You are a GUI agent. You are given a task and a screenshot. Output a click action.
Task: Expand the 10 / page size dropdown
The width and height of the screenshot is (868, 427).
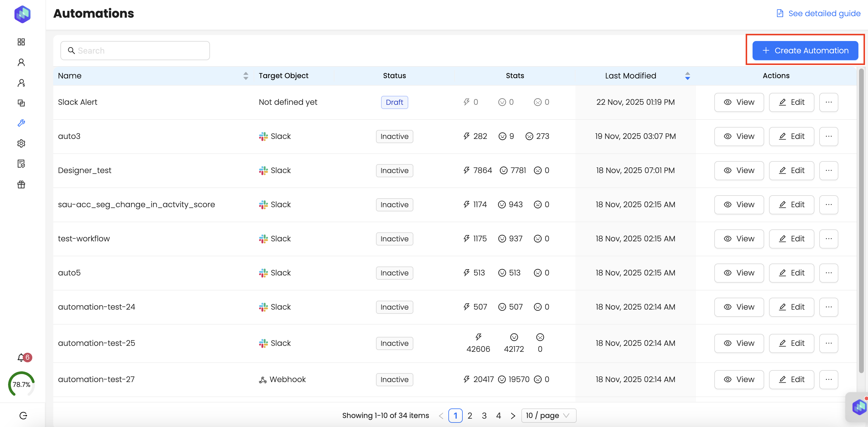click(x=548, y=416)
